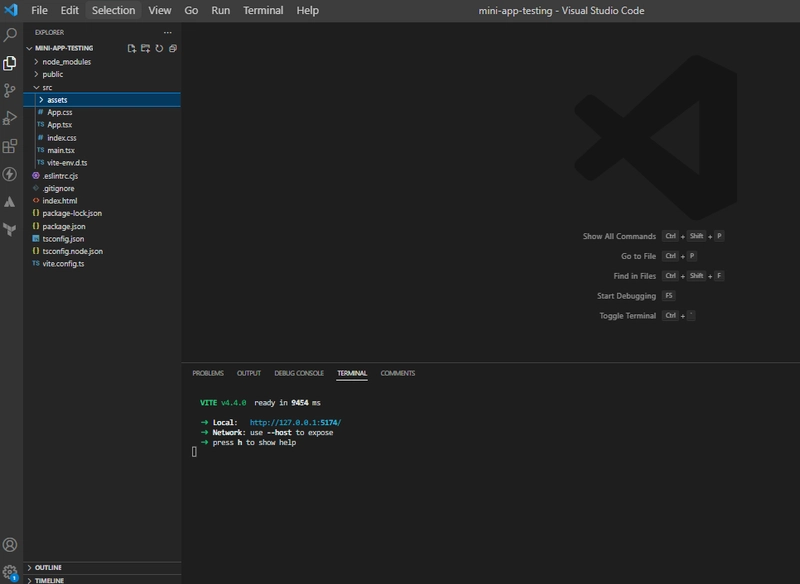This screenshot has width=800, height=584.
Task: Click the Find in Files hint
Action: coord(635,276)
